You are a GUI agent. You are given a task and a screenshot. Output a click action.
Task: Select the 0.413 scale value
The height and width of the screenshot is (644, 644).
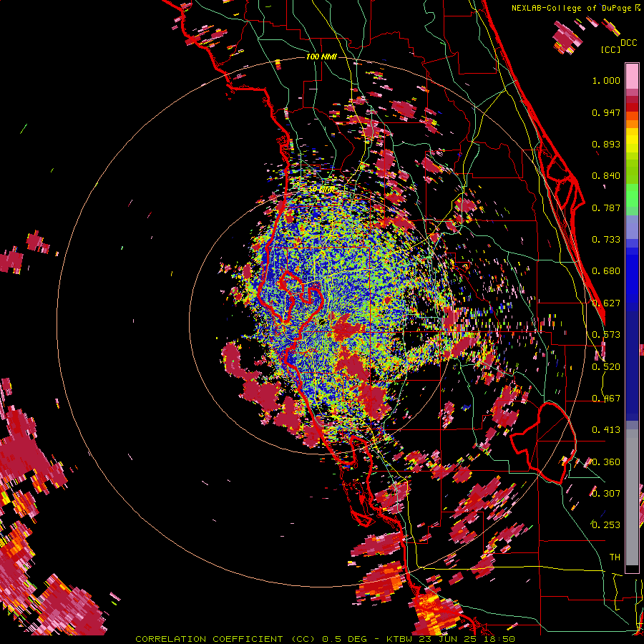coord(606,430)
